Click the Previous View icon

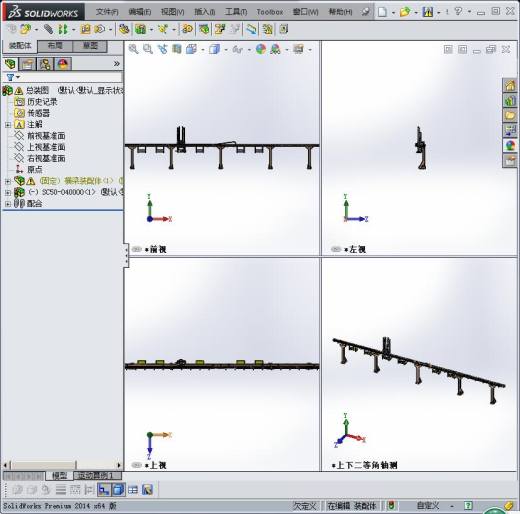click(162, 49)
